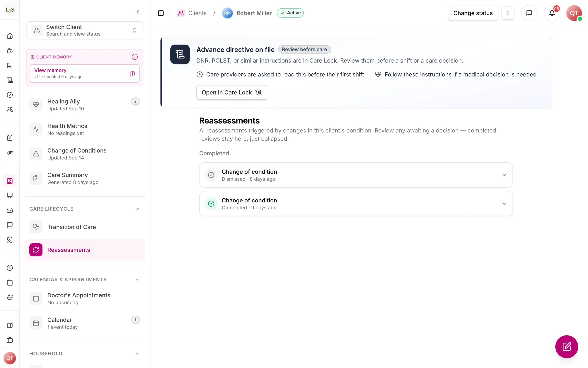The image size is (588, 368).
Task: Open the bar chart analytics icon
Action: tap(10, 65)
